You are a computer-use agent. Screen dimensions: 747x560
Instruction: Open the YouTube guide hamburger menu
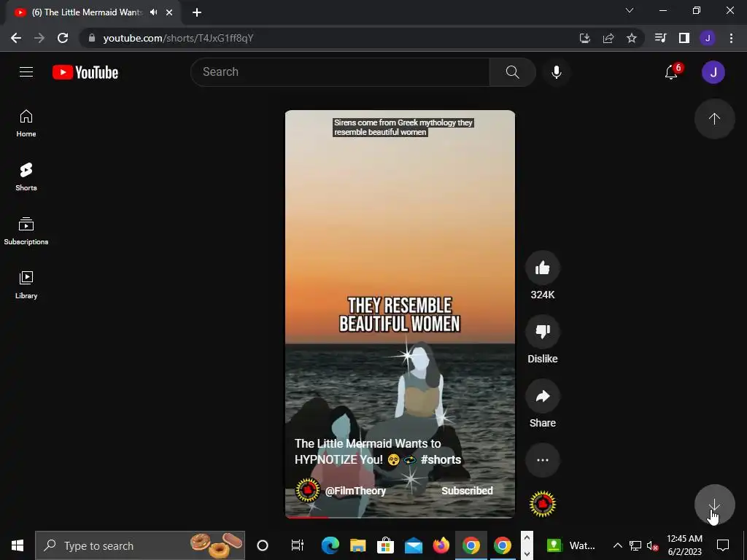tap(26, 72)
